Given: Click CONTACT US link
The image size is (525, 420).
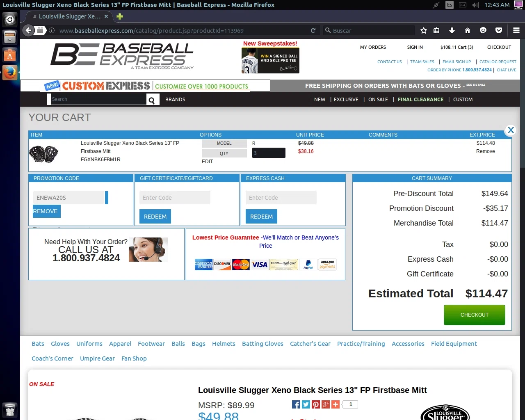Looking at the screenshot, I should [389, 62].
